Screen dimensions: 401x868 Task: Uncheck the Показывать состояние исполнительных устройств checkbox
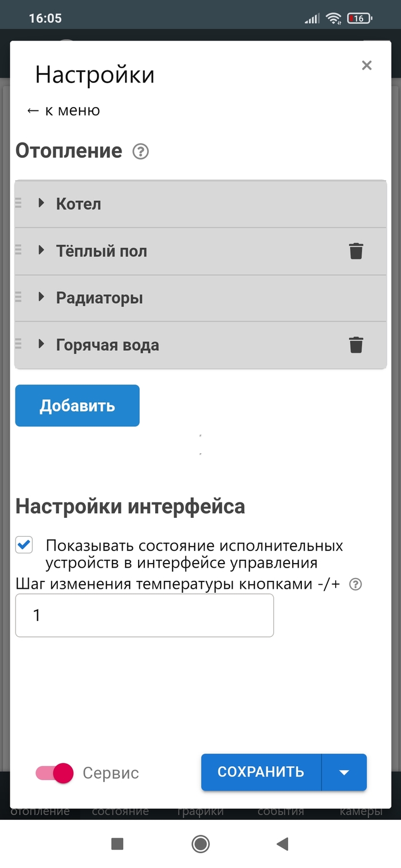(x=24, y=545)
